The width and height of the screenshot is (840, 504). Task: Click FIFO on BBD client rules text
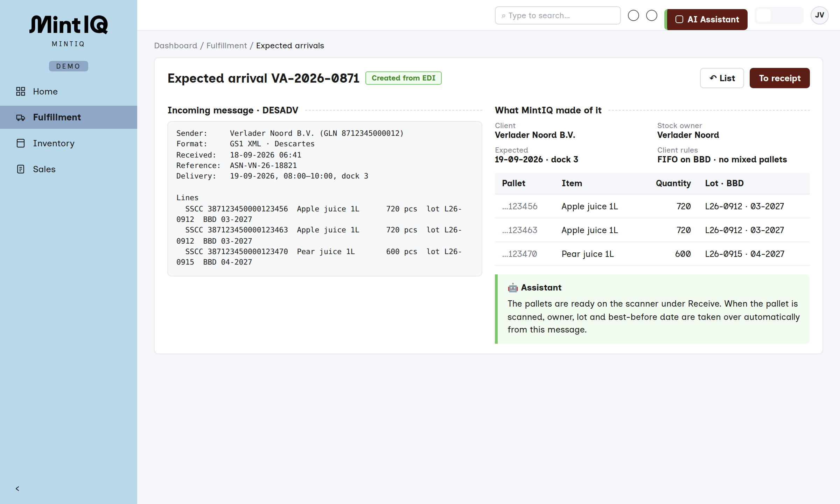pos(722,159)
